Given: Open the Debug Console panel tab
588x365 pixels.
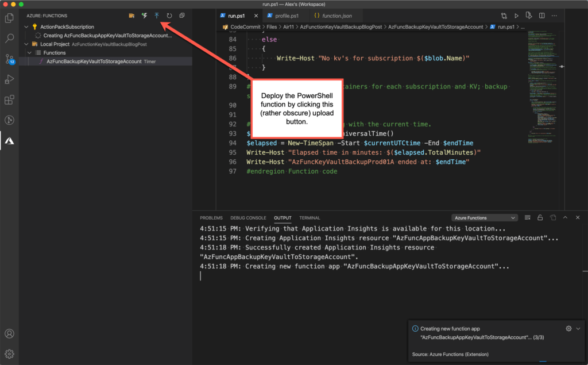Looking at the screenshot, I should pos(248,218).
